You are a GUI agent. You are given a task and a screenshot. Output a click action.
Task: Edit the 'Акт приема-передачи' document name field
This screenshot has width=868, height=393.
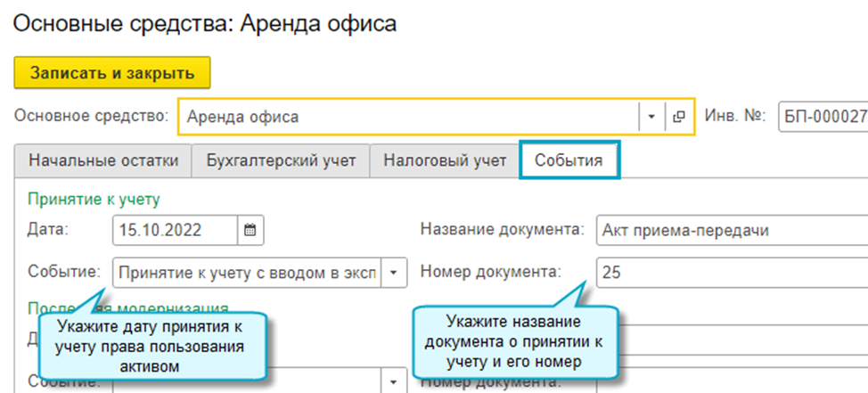point(731,230)
